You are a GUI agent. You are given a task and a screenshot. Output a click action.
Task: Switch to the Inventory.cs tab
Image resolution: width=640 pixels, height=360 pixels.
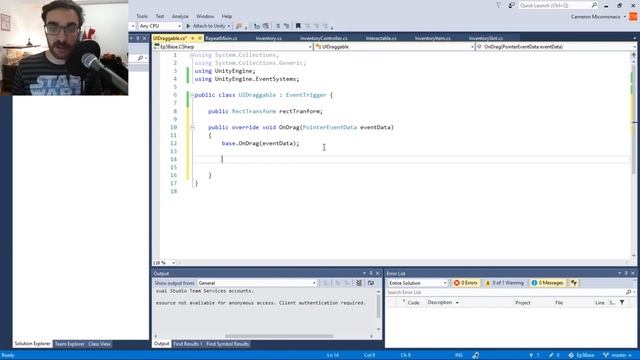[x=269, y=38]
